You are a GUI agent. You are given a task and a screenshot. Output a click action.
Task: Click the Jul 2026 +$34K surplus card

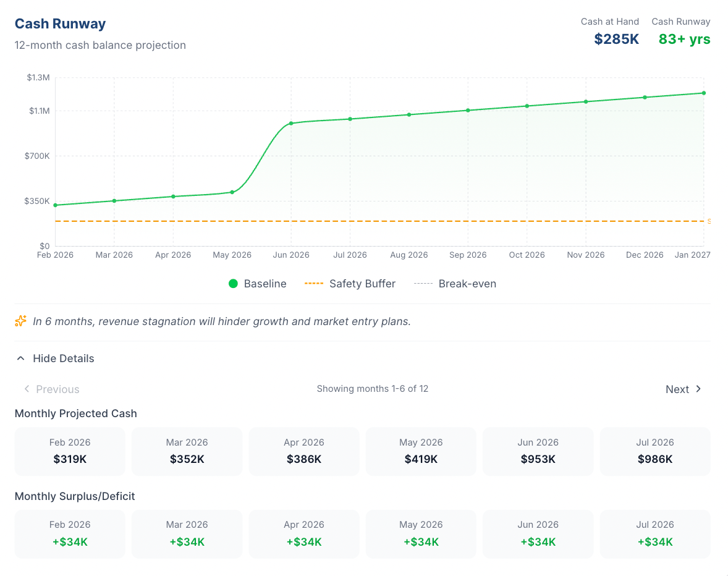tap(654, 534)
